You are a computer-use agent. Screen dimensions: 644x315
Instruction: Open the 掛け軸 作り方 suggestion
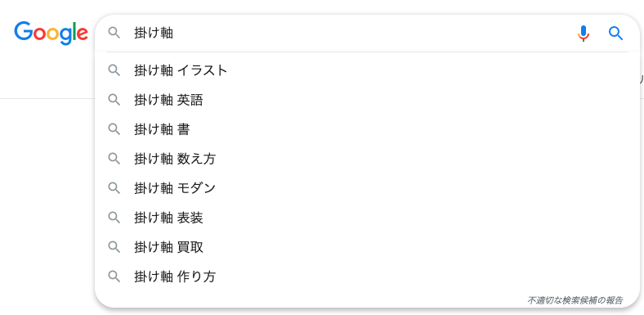pyautogui.click(x=367, y=277)
